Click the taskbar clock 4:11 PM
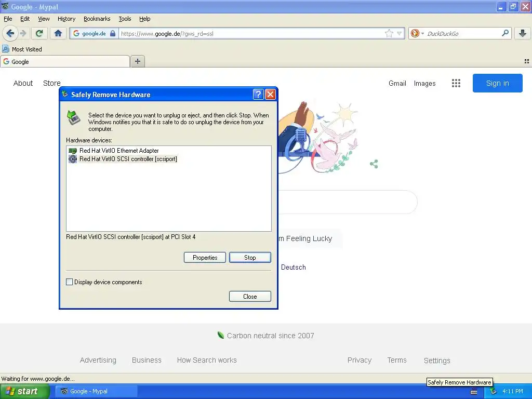532x399 pixels. pyautogui.click(x=513, y=392)
